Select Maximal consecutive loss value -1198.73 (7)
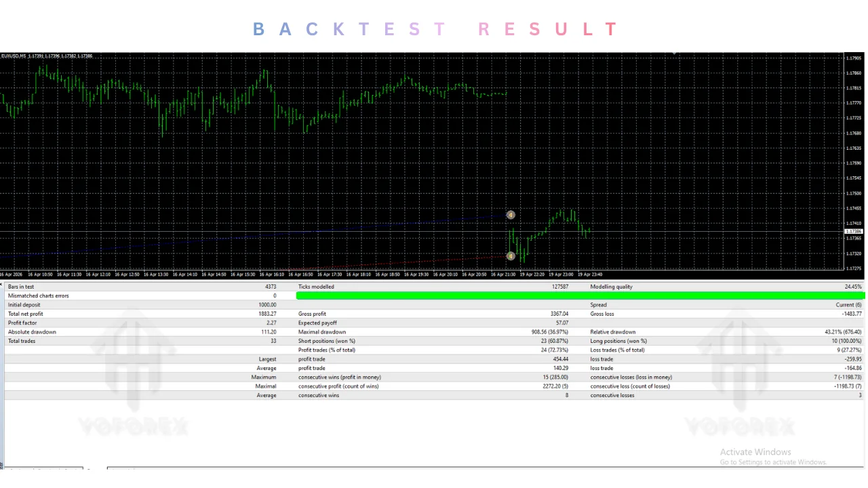868x488 pixels. (847, 386)
